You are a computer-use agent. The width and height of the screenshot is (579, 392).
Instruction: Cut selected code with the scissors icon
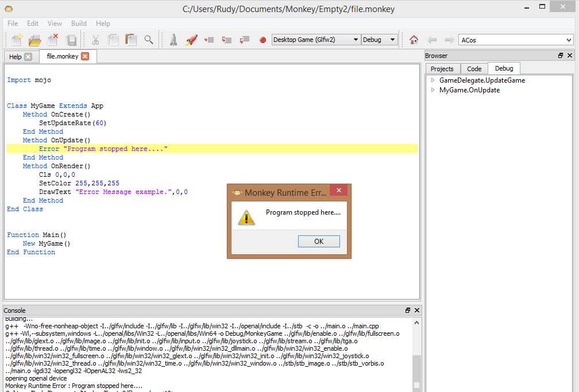tap(96, 40)
